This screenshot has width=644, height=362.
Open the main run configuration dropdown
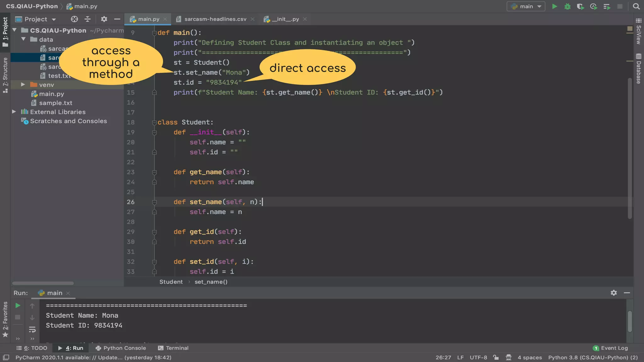point(526,6)
